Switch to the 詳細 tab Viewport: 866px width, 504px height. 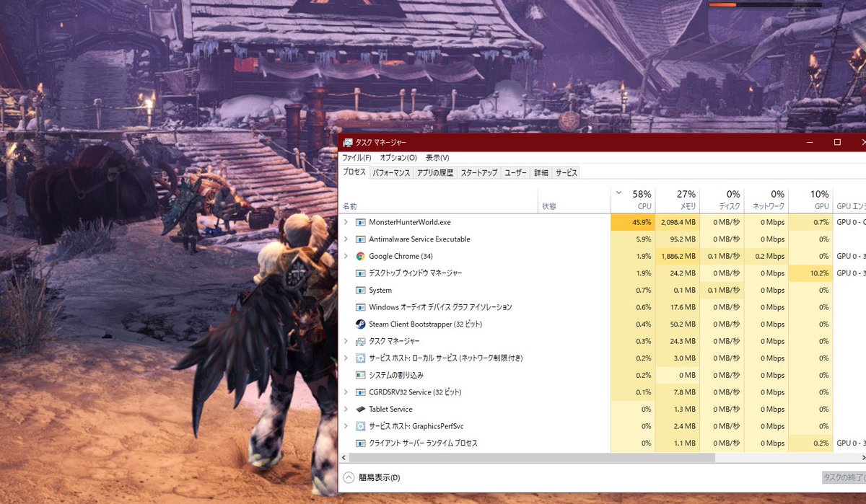541,173
